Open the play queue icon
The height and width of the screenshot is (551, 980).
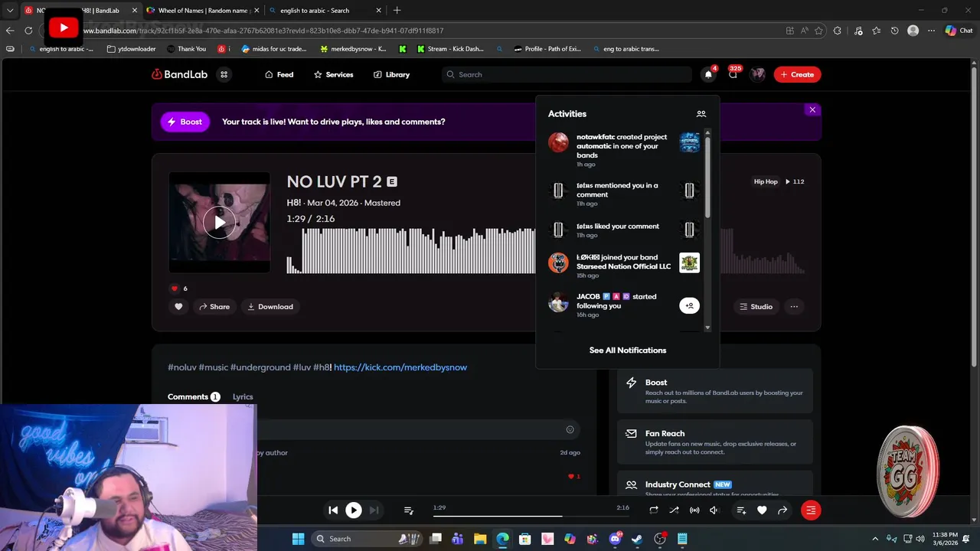pyautogui.click(x=408, y=510)
